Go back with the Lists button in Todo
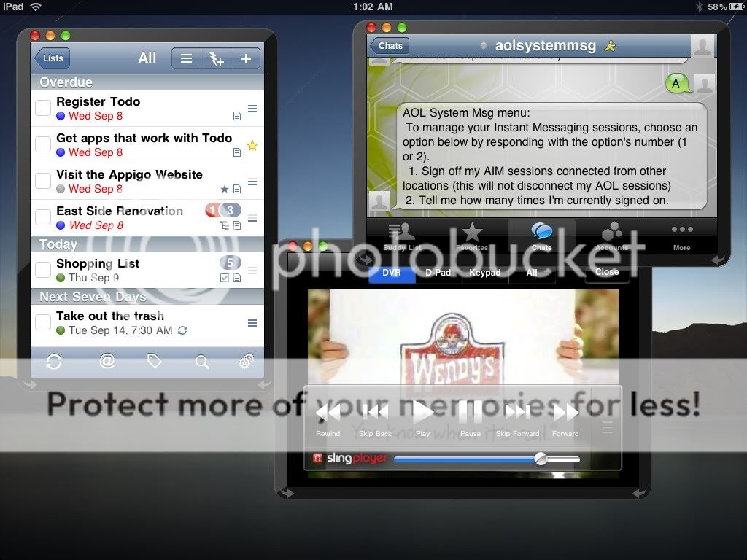 pyautogui.click(x=52, y=58)
